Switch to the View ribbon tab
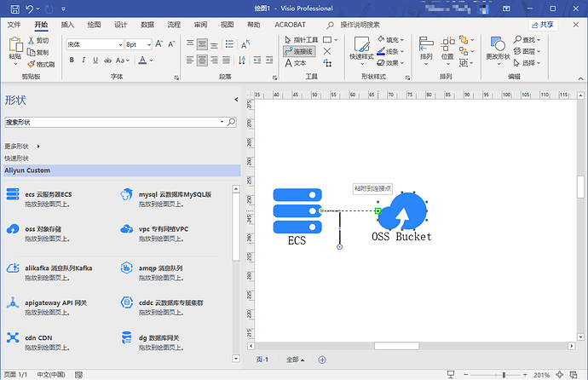The width and height of the screenshot is (588, 380). (x=227, y=25)
